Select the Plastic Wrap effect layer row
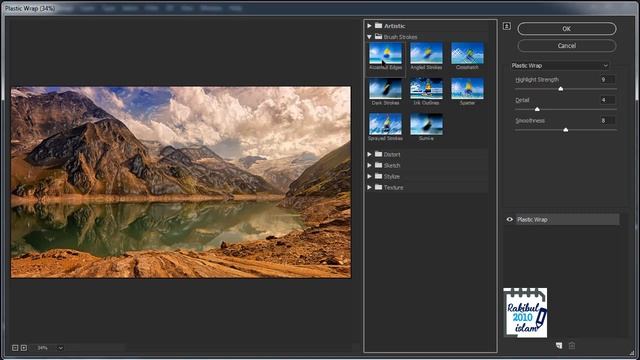 (567, 220)
